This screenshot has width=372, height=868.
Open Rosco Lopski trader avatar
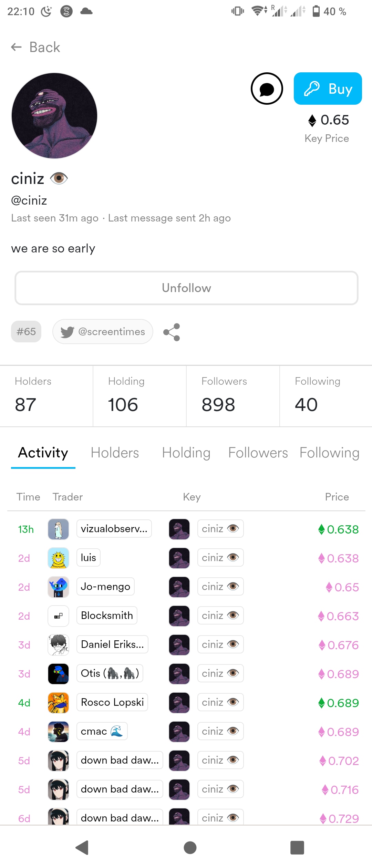coord(58,702)
